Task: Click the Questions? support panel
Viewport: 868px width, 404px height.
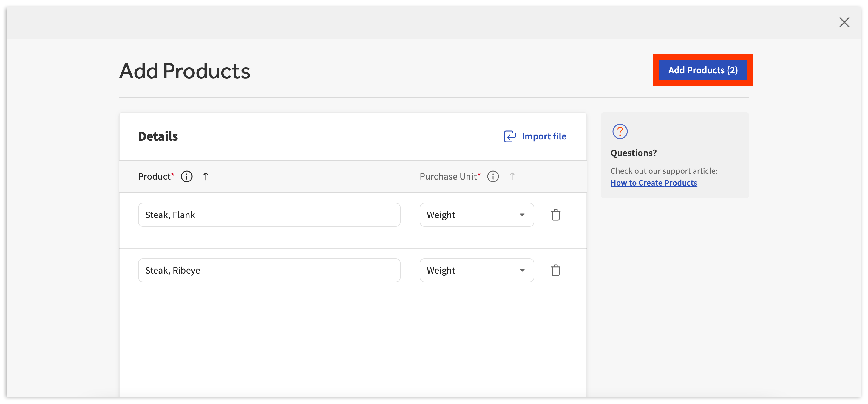Action: click(x=633, y=153)
